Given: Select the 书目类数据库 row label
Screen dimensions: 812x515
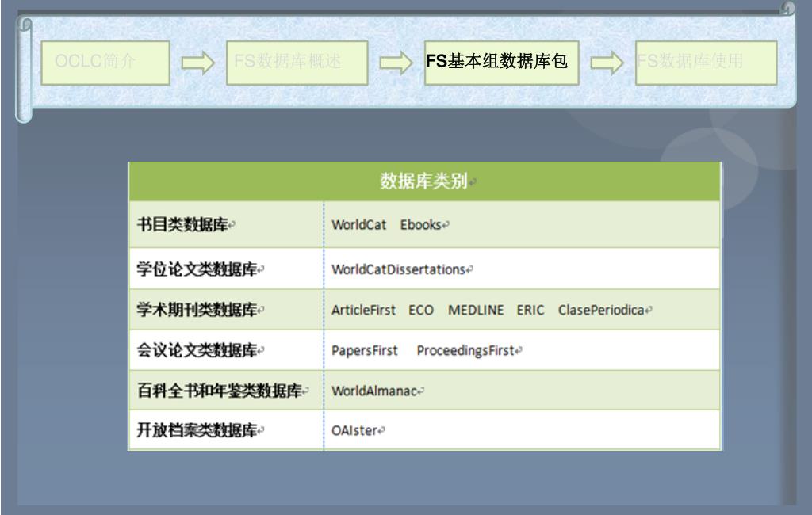Looking at the screenshot, I should [x=182, y=225].
